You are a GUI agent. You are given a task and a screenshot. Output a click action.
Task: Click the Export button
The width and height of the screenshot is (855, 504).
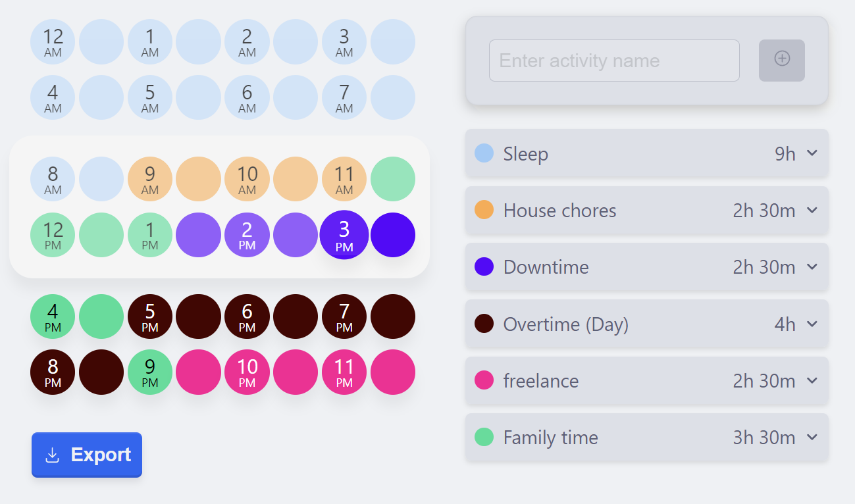(87, 455)
